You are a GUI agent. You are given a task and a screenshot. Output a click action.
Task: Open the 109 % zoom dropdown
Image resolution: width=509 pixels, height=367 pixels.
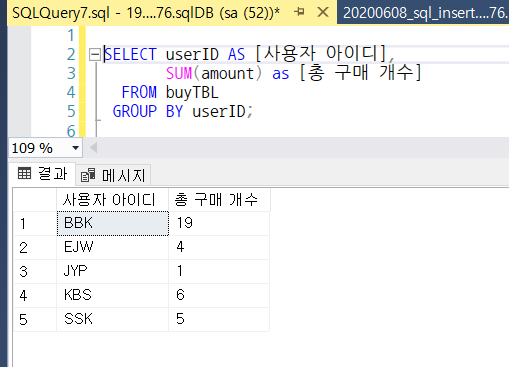[76, 148]
